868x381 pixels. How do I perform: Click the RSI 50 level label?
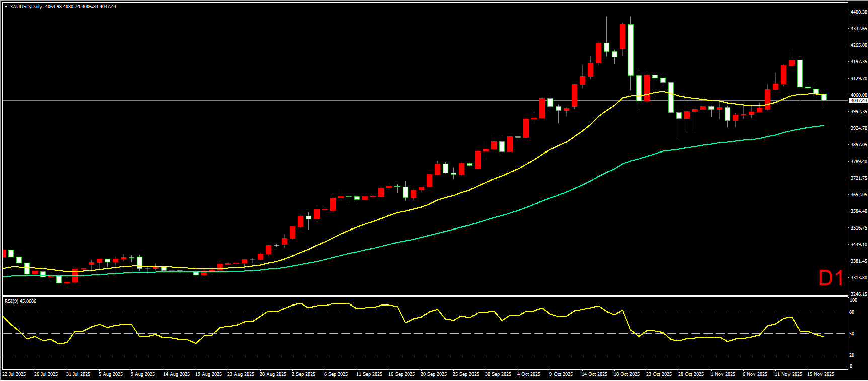852,334
